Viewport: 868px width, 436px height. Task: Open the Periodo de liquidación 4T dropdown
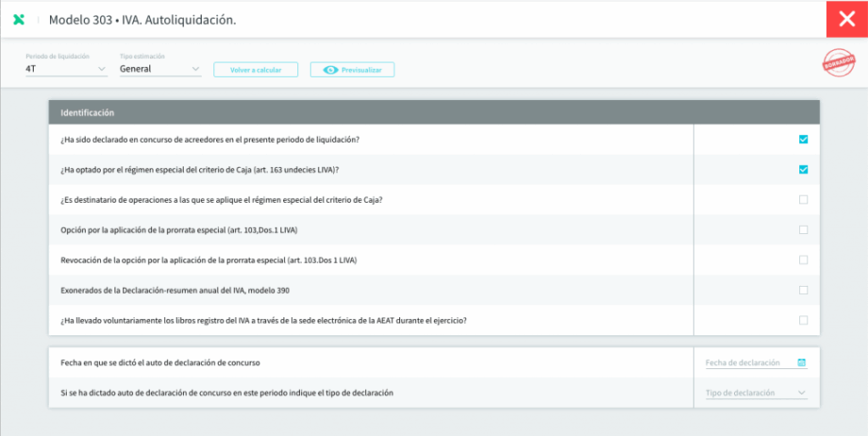[x=66, y=69]
